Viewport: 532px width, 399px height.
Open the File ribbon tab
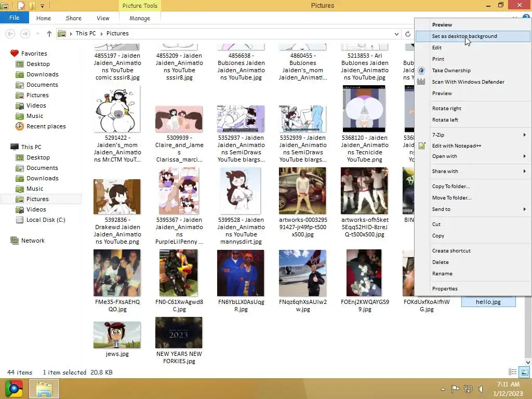[14, 18]
